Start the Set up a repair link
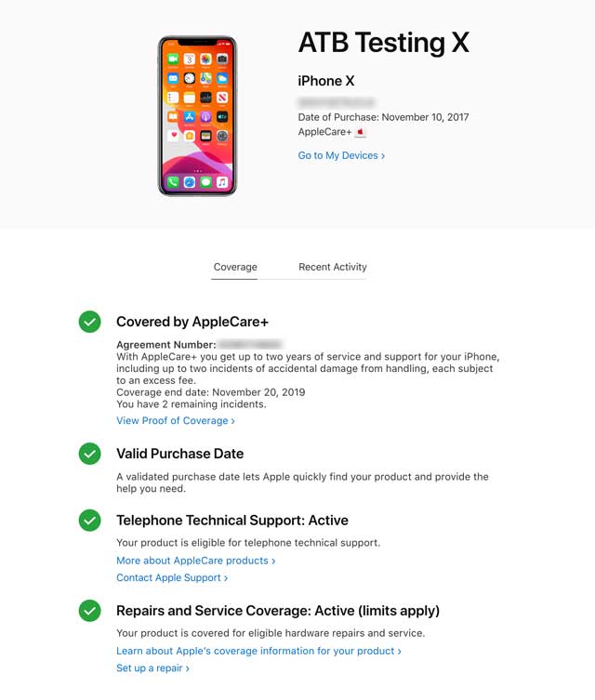Screen dimensions: 595x700 point(152,668)
